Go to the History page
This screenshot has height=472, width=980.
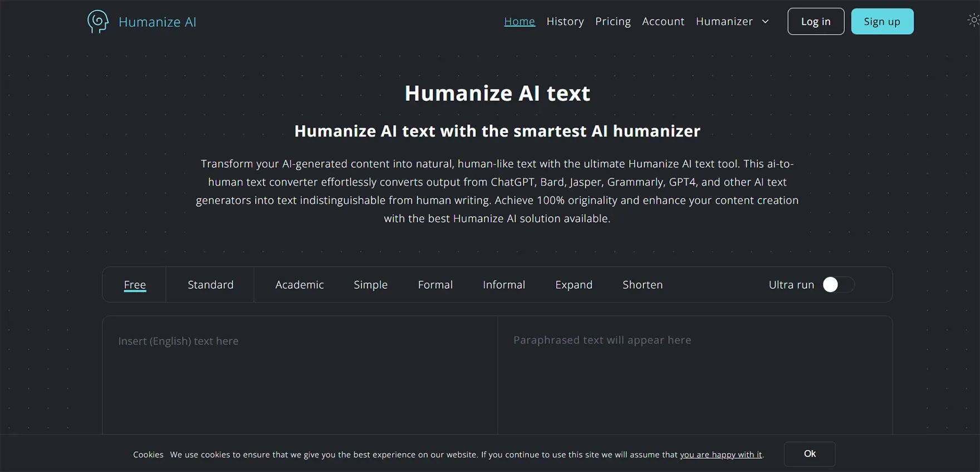pyautogui.click(x=565, y=22)
